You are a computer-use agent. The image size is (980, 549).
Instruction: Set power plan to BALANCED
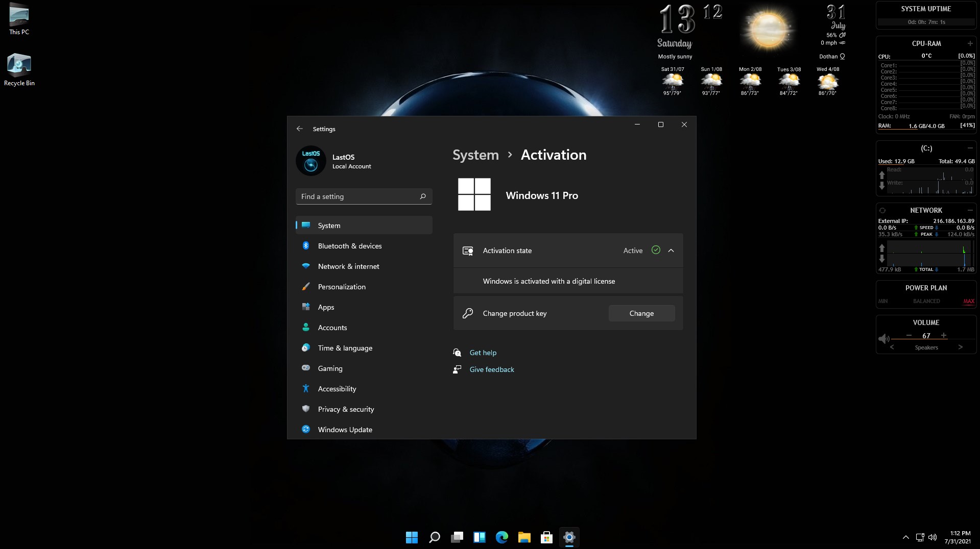pyautogui.click(x=926, y=301)
